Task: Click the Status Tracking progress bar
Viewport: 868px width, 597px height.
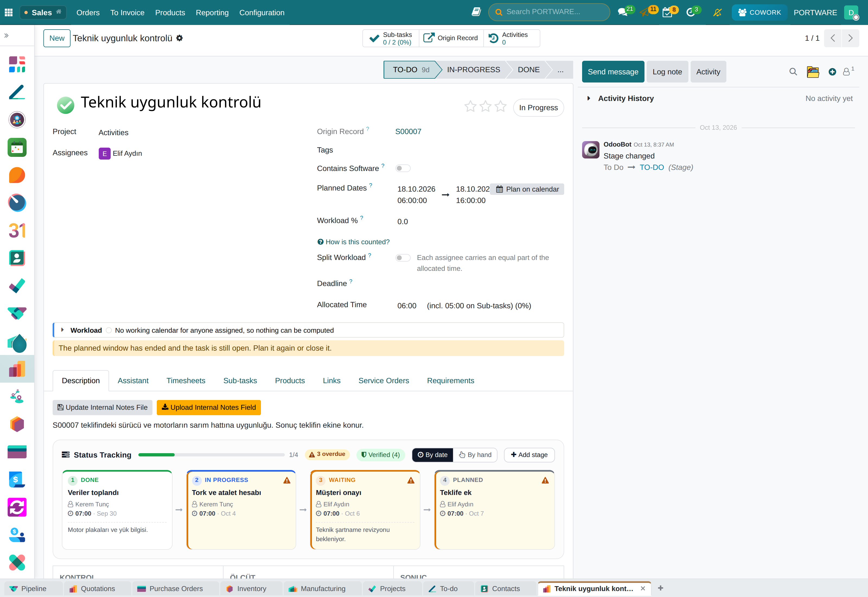Action: [211, 455]
